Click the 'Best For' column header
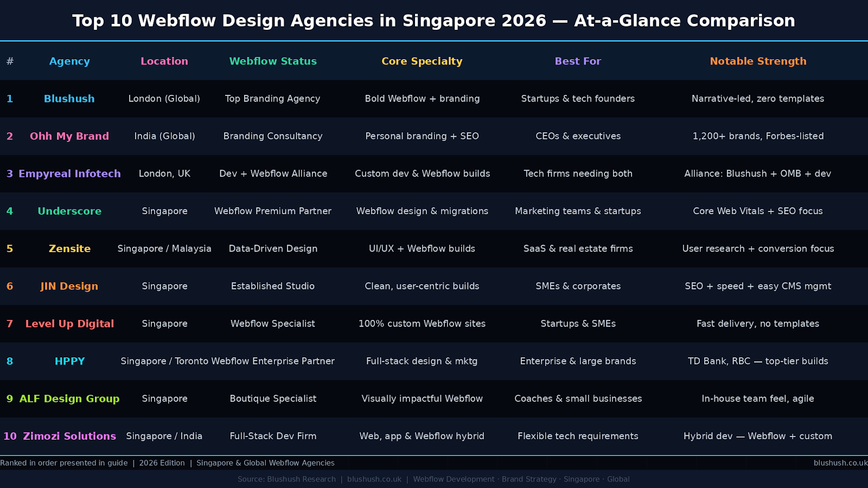This screenshot has height=488, width=868. click(x=578, y=61)
